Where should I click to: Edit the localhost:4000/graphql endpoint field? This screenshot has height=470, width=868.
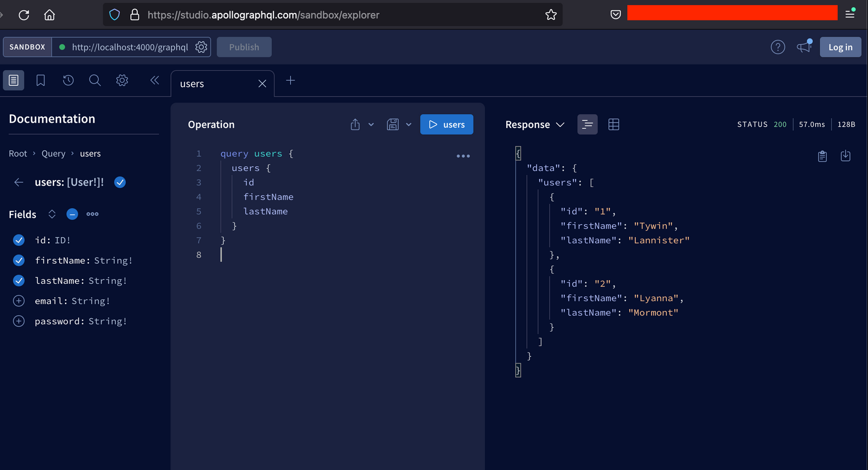point(130,47)
